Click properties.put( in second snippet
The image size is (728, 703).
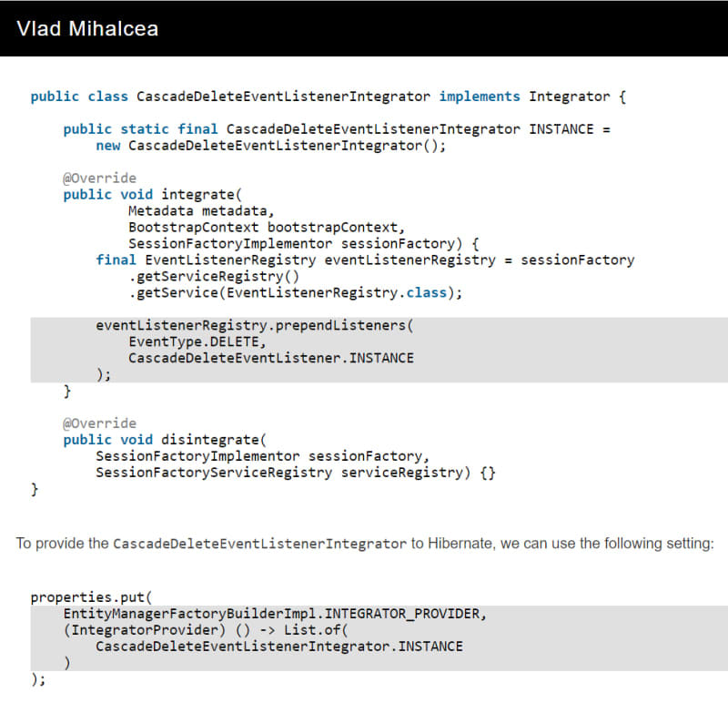click(92, 597)
